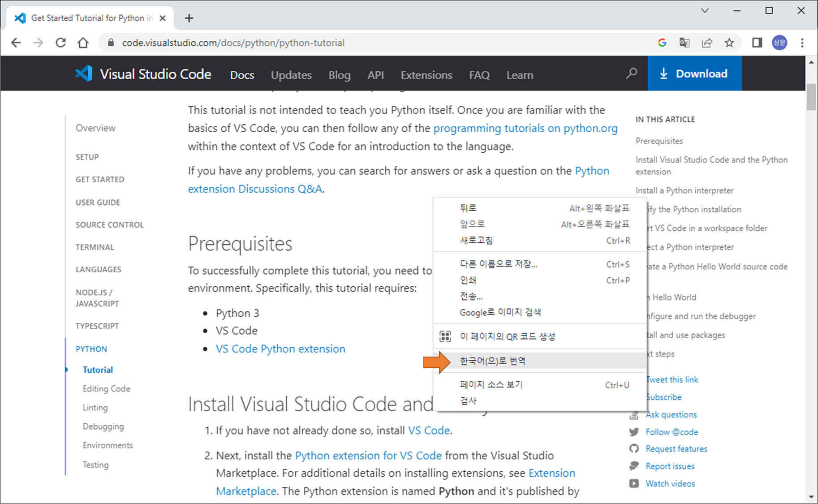Expand the TERMINAL sidebar section
The image size is (818, 504).
click(x=95, y=247)
